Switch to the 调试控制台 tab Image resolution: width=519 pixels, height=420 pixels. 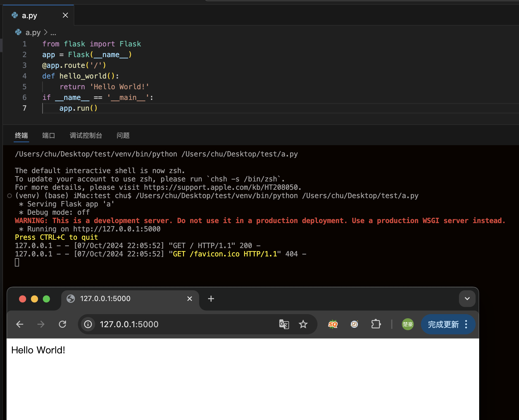(x=86, y=136)
